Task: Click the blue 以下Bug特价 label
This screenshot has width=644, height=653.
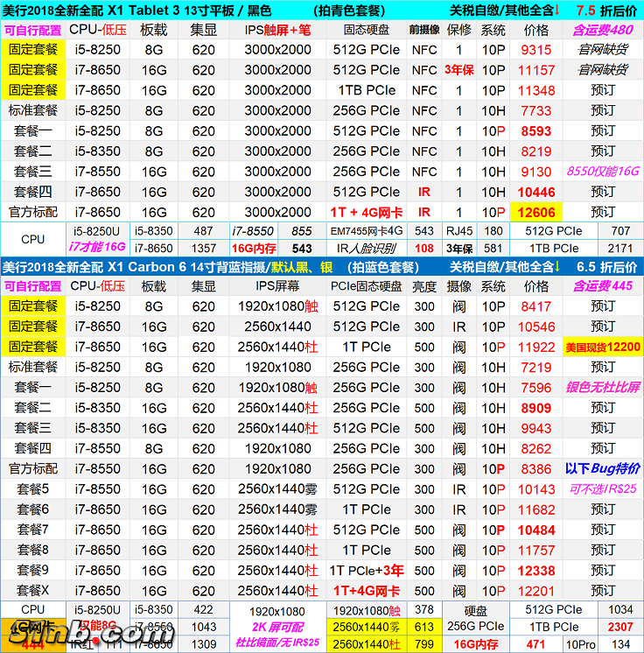Action: tap(602, 469)
